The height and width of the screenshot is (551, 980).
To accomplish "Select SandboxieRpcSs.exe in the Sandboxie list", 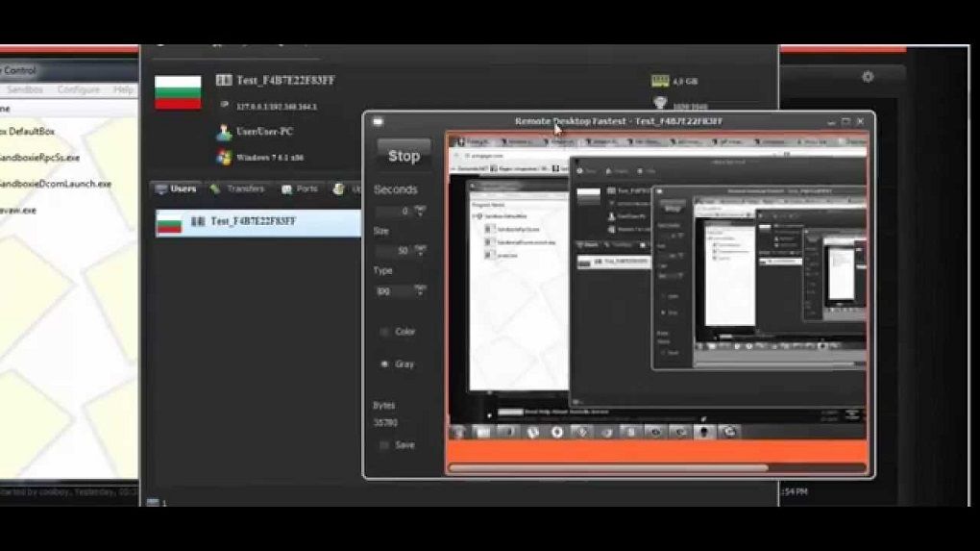I will 39,158.
